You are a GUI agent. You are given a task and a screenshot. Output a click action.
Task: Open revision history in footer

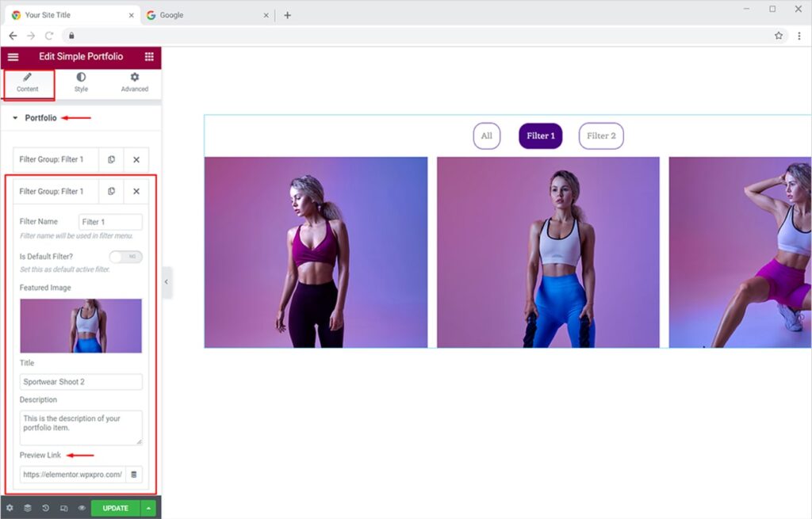[45, 508]
